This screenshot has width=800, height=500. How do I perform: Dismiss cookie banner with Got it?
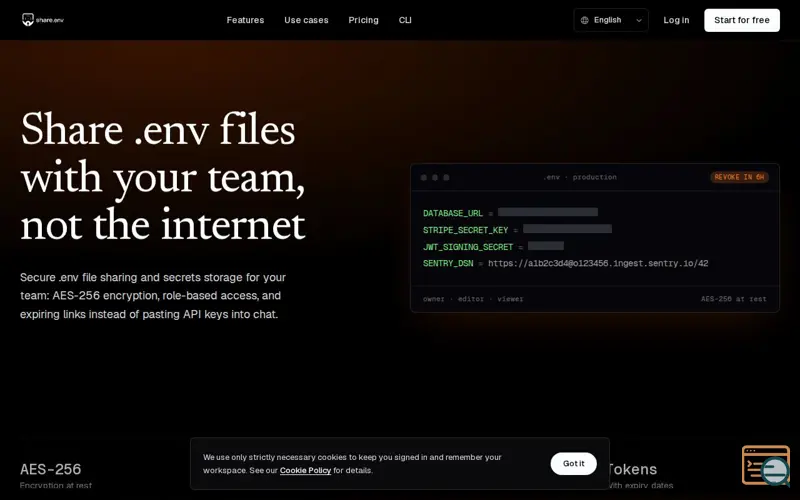click(573, 463)
